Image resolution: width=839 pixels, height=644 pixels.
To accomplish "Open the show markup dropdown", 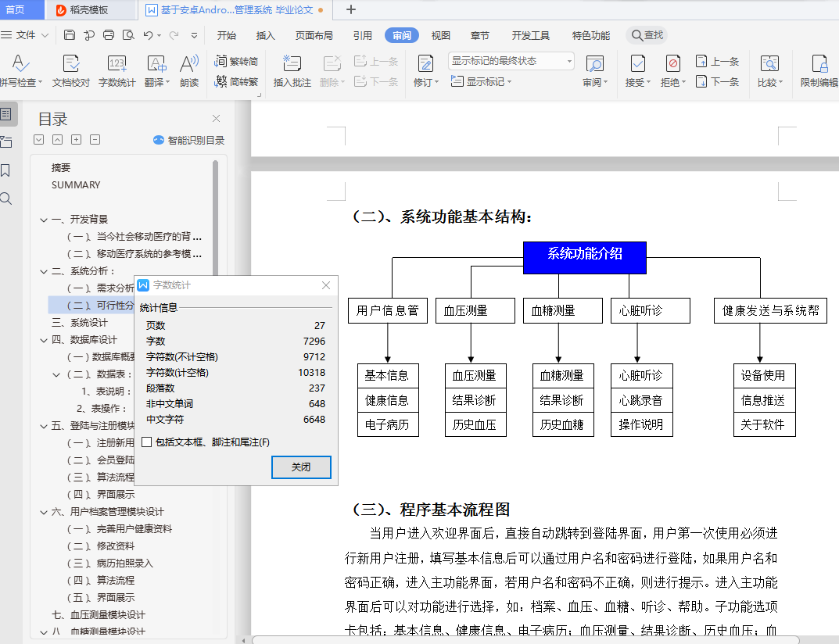I will (x=481, y=81).
